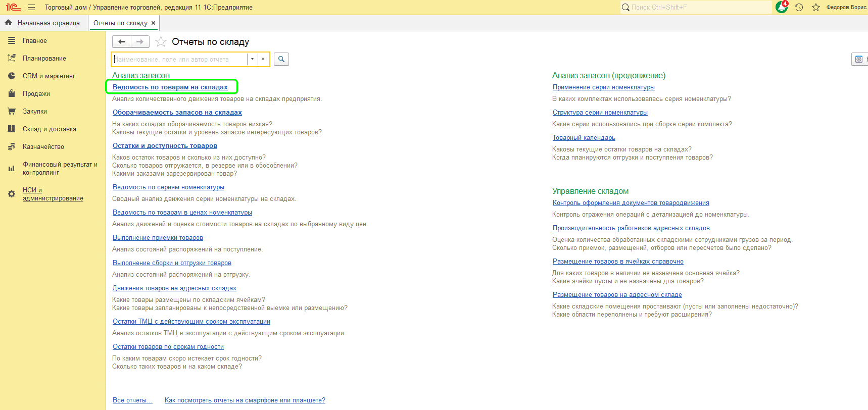Focus the report name search field
This screenshot has width=868, height=410.
179,59
